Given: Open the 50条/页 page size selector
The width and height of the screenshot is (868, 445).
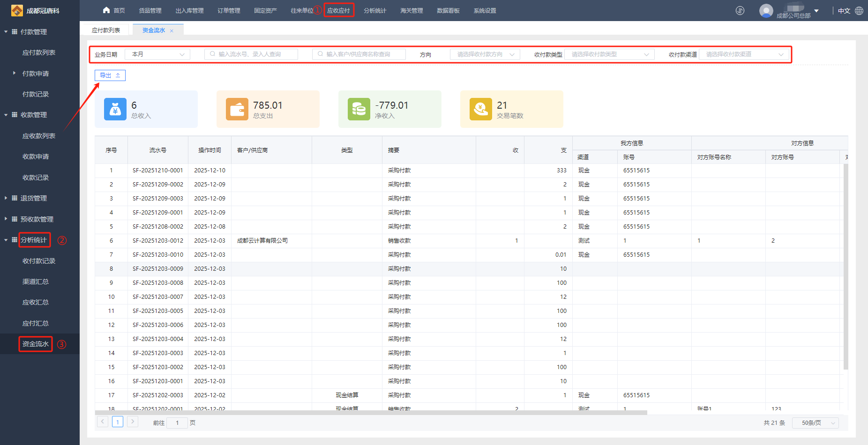Looking at the screenshot, I should pos(816,423).
